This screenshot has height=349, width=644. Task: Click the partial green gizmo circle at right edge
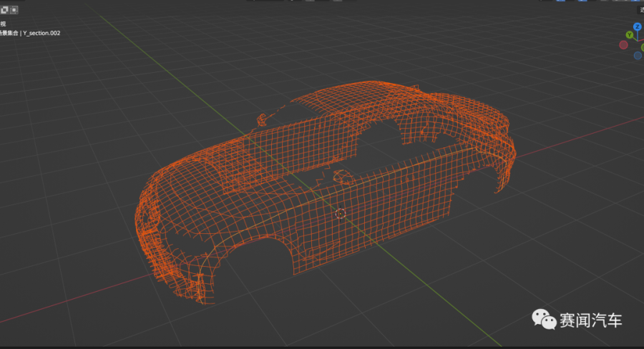point(642,47)
